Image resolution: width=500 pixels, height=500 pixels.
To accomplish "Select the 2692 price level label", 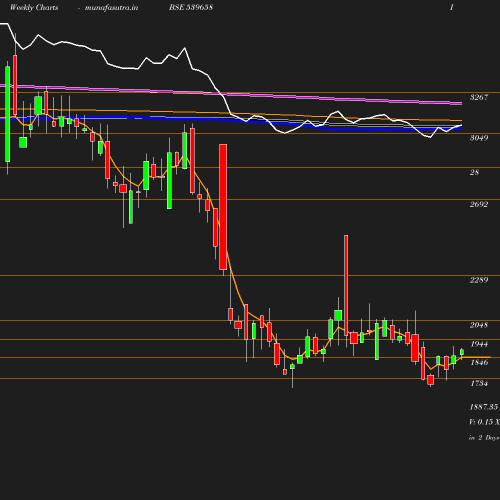I will click(479, 204).
